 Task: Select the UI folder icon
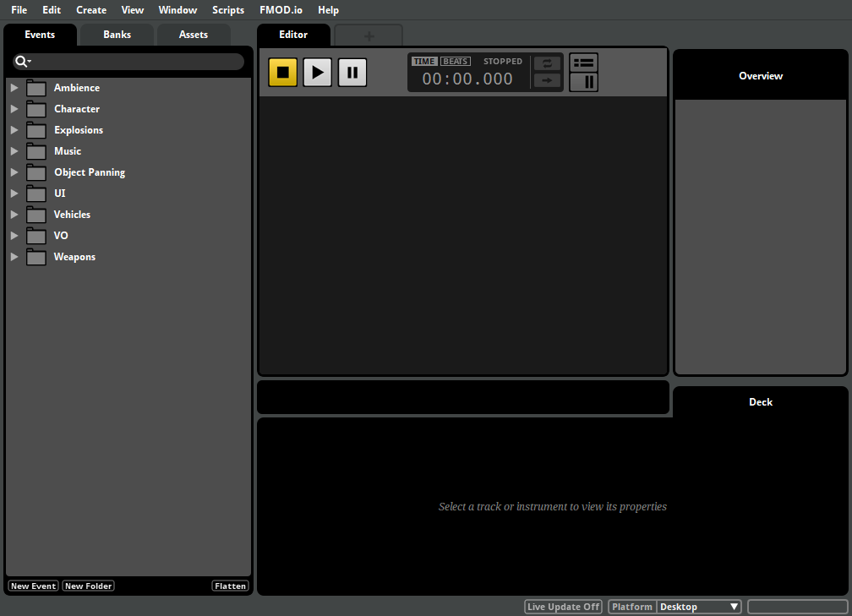coord(36,194)
